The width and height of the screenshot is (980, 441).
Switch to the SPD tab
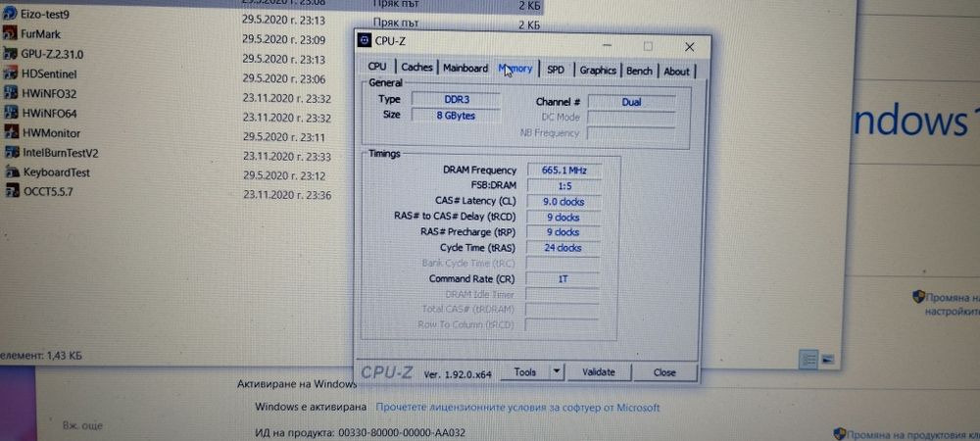click(555, 70)
